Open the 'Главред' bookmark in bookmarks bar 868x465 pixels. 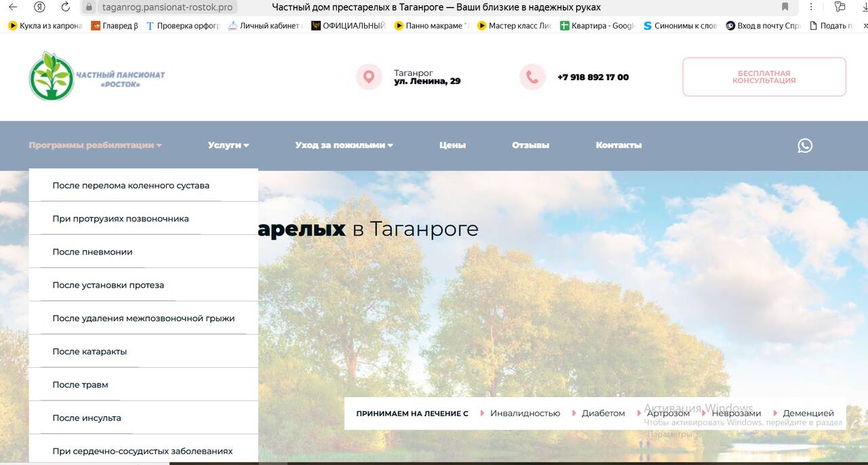point(115,26)
